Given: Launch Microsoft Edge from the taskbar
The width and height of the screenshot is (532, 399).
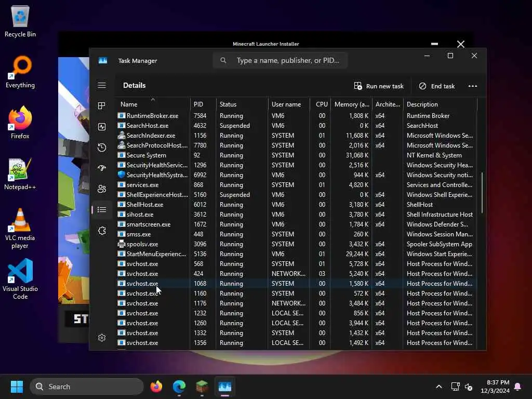Looking at the screenshot, I should 179,387.
